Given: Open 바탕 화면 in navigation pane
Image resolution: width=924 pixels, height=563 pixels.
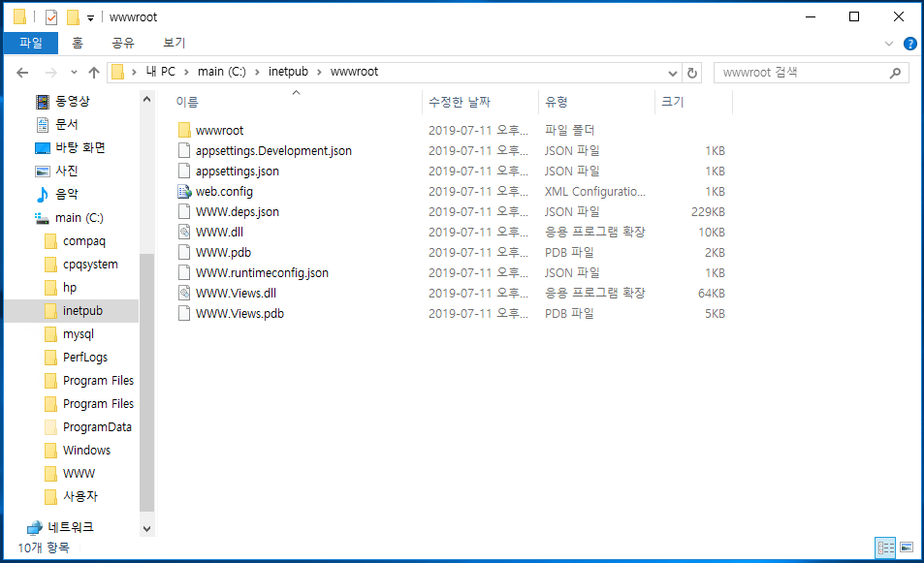Looking at the screenshot, I should point(80,148).
